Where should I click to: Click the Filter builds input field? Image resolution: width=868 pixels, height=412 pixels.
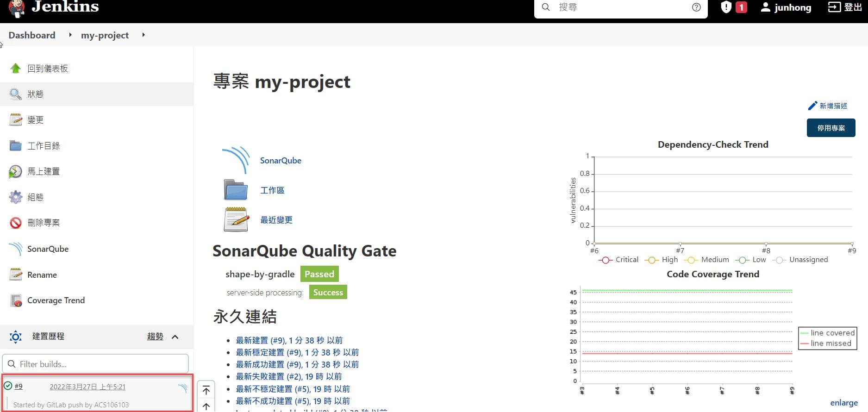point(95,364)
